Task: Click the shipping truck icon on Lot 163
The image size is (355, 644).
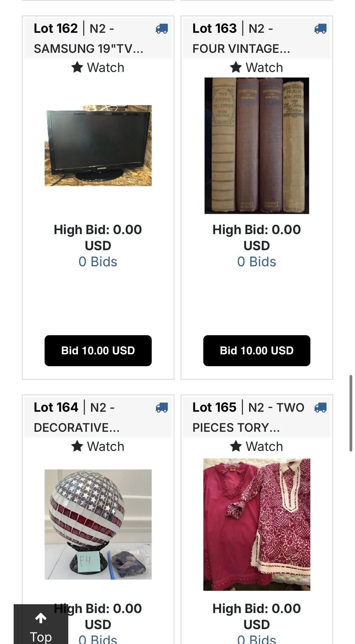Action: click(x=320, y=29)
